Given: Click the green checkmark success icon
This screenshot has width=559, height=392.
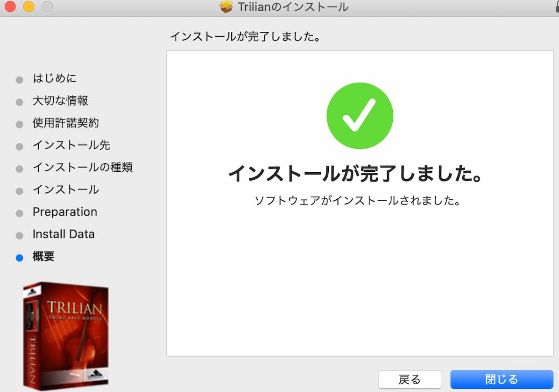Looking at the screenshot, I should 360,116.
